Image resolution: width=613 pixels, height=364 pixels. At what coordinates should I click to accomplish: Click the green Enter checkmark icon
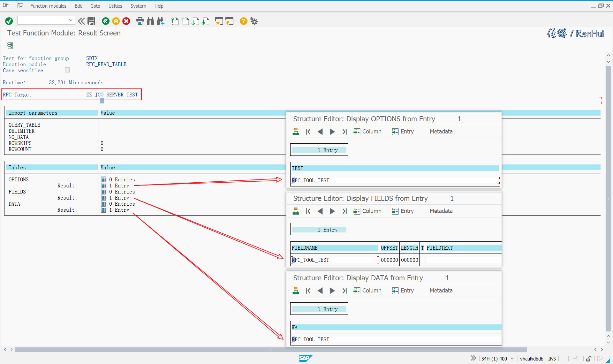[9, 21]
